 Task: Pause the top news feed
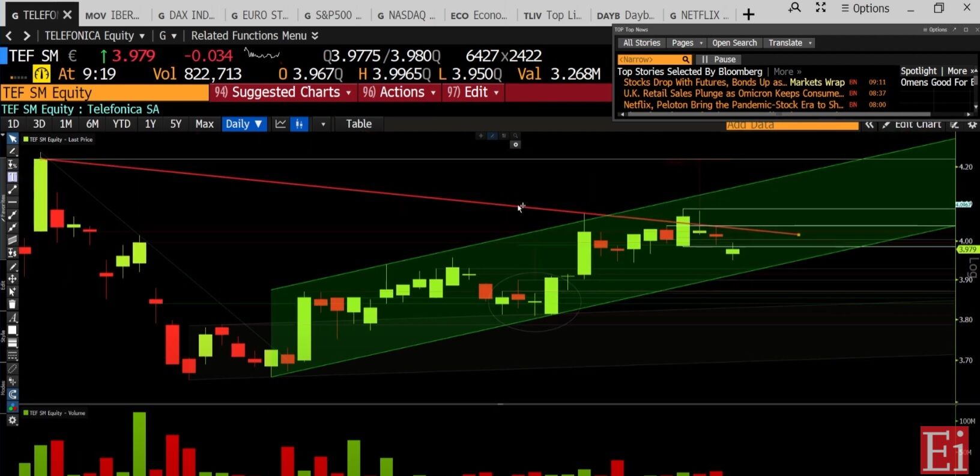click(x=718, y=59)
